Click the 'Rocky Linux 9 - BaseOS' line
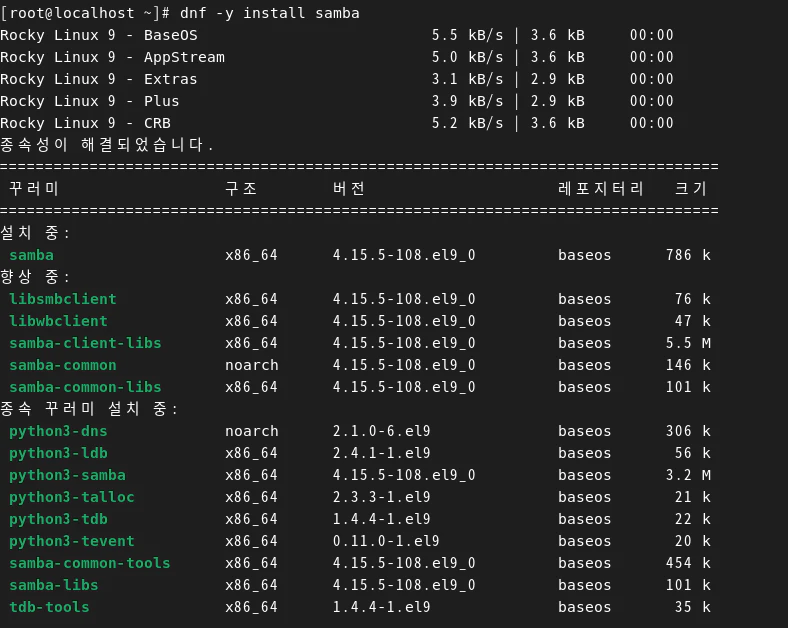 click(x=337, y=35)
